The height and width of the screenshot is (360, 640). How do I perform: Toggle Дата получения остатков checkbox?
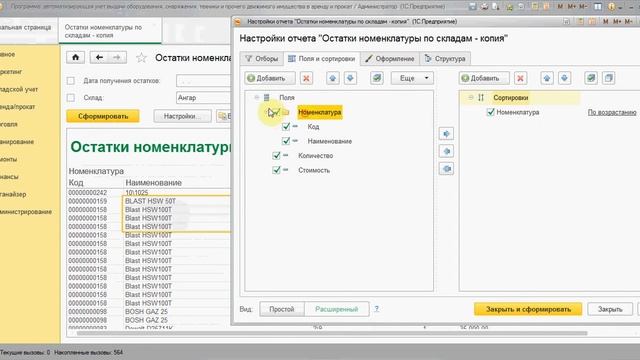[x=71, y=81]
